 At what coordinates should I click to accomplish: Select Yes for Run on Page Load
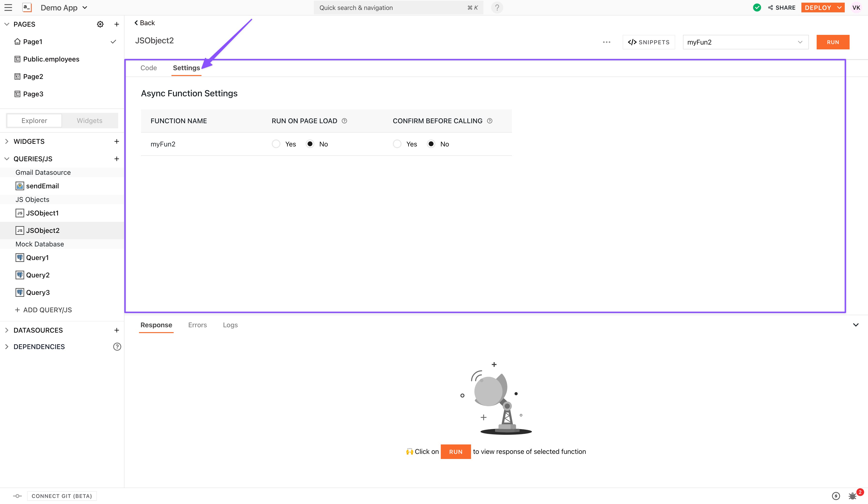(x=276, y=144)
